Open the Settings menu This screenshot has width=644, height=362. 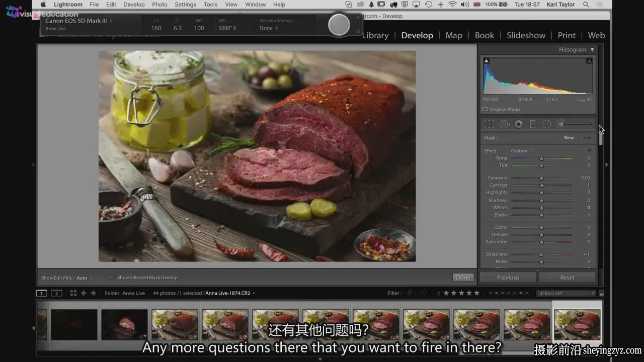coord(185,5)
